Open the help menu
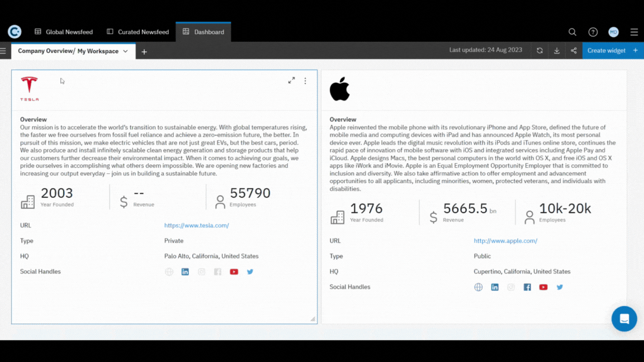This screenshot has width=644, height=362. [x=593, y=32]
